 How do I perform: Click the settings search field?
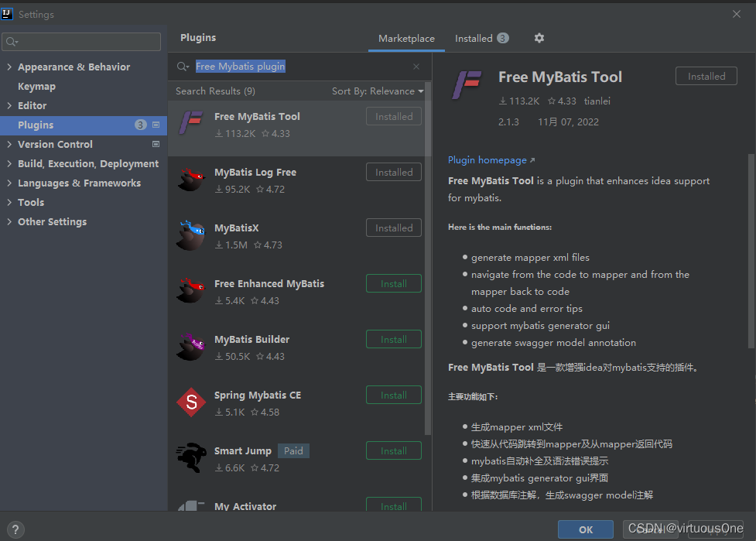click(81, 42)
